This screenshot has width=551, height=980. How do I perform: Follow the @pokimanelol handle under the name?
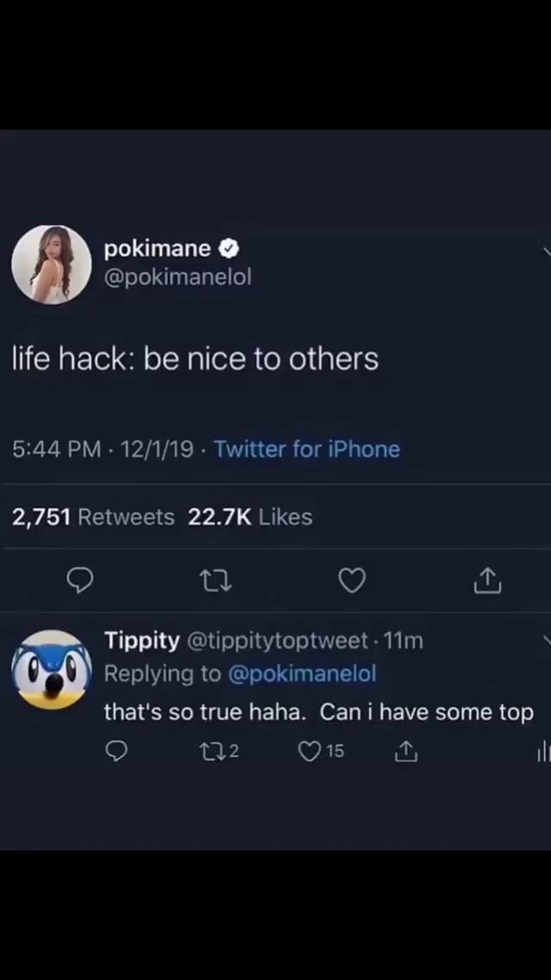pos(177,277)
